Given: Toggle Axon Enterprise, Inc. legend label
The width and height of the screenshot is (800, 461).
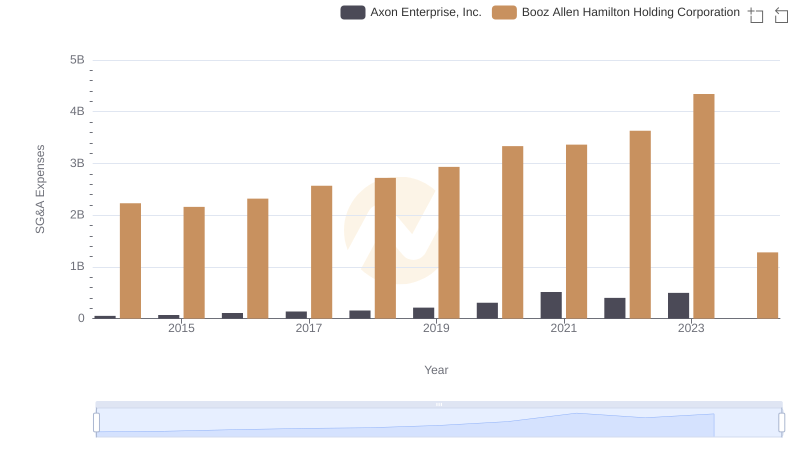Looking at the screenshot, I should point(426,12).
